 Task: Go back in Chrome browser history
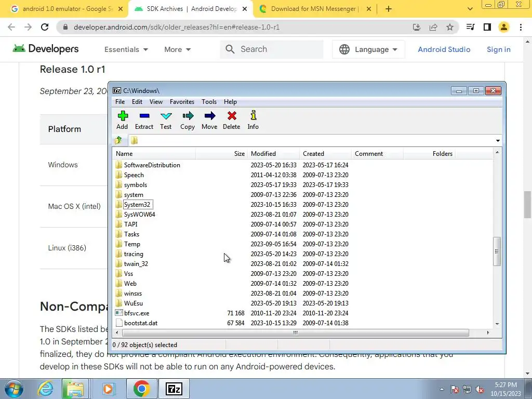click(11, 27)
